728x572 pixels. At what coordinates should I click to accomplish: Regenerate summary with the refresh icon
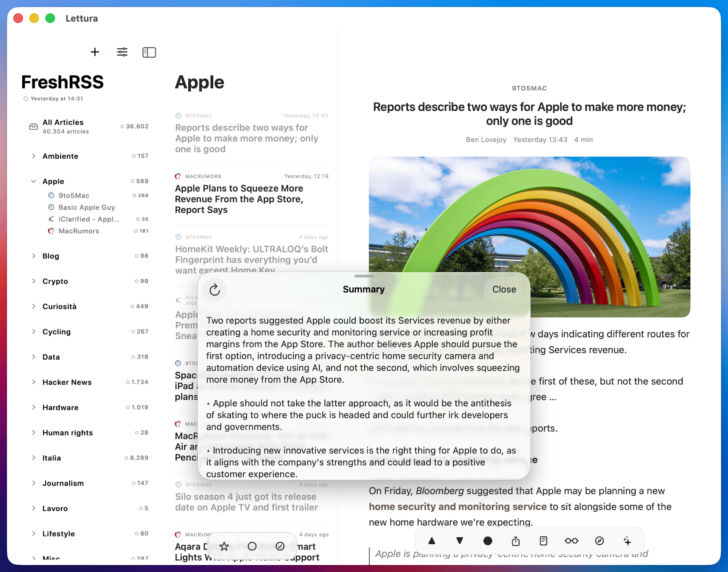215,289
